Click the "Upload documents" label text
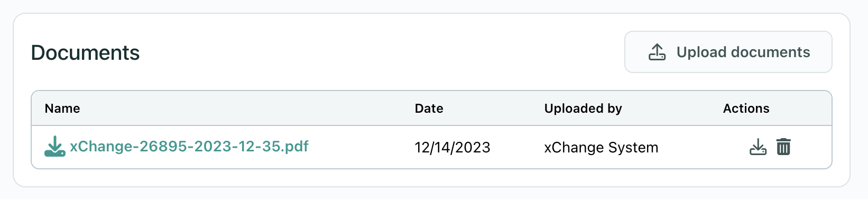Screen dimensions: 868x199 tap(743, 52)
